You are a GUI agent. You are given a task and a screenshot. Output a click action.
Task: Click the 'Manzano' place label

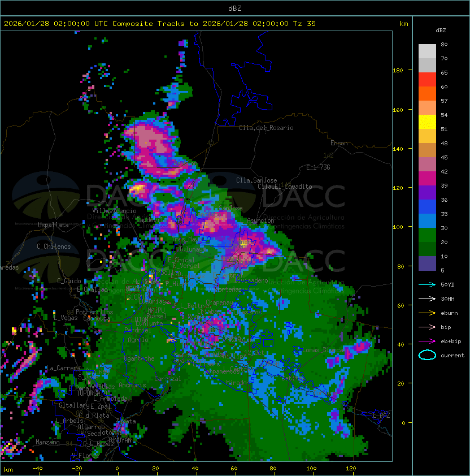click(x=47, y=442)
